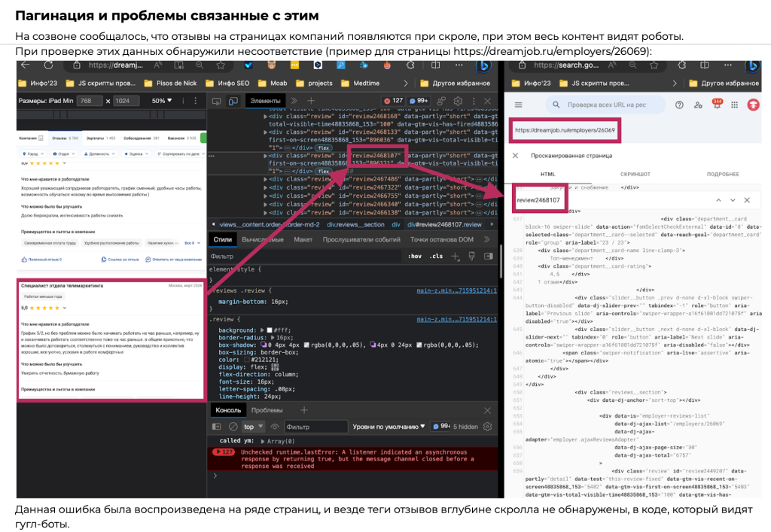This screenshot has width=771, height=532.
Task: Open console settings gear
Action: 487,427
